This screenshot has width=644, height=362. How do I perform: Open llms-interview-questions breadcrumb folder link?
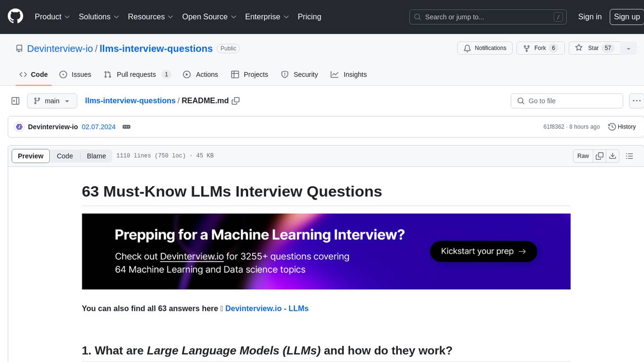pos(130,100)
